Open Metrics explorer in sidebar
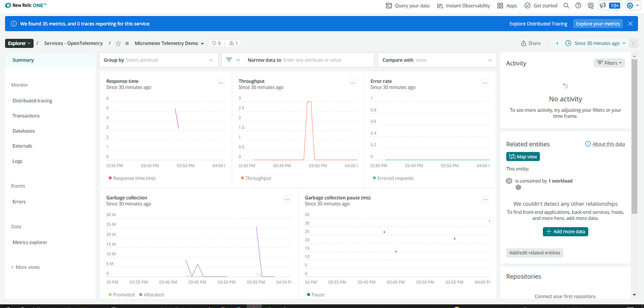The width and height of the screenshot is (644, 308). 30,242
